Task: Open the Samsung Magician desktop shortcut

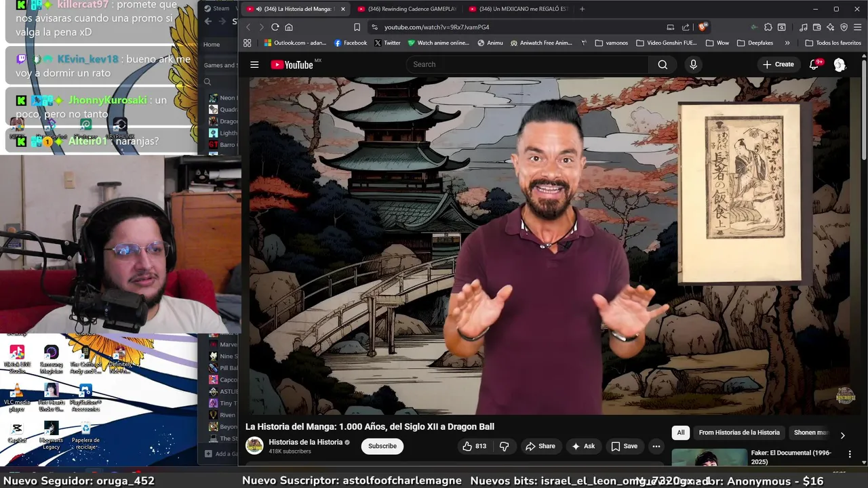Action: (51, 359)
